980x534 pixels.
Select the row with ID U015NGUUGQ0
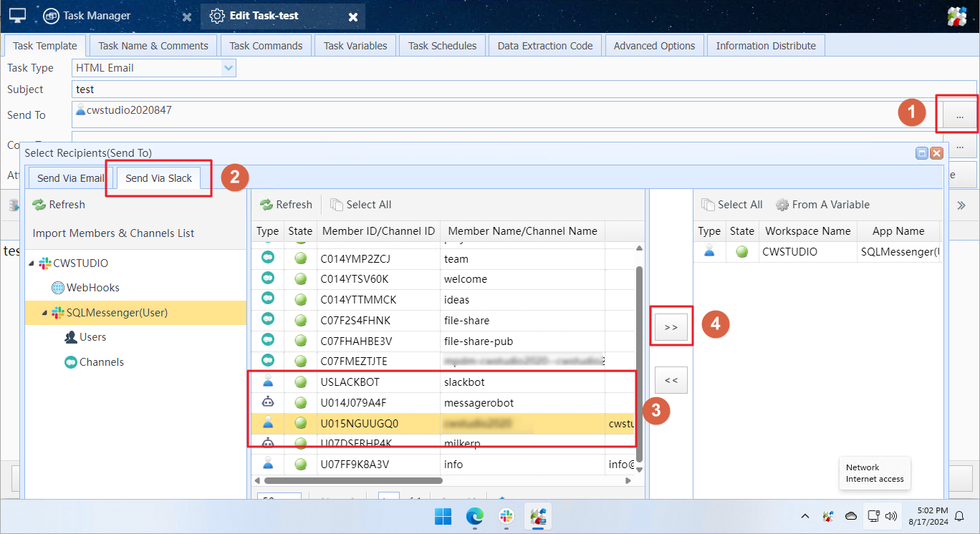442,424
